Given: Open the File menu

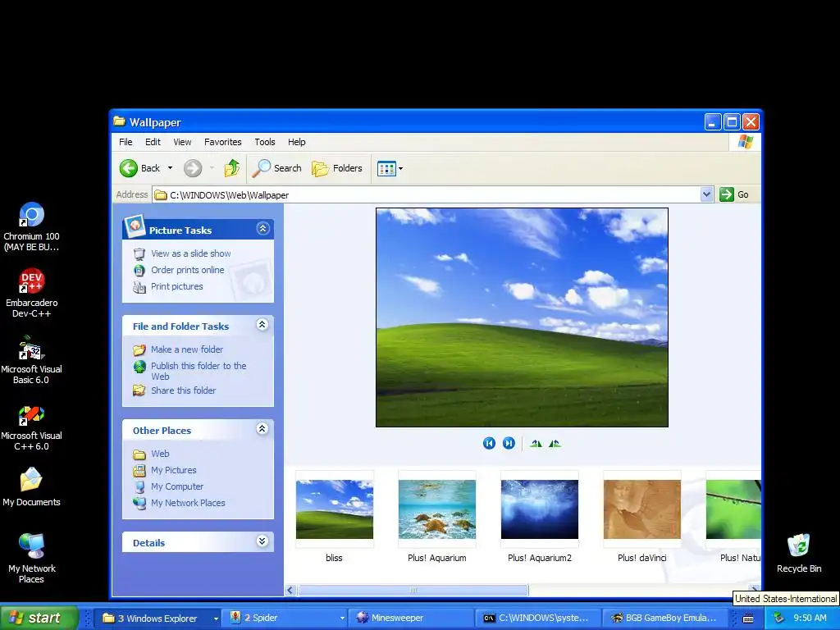Looking at the screenshot, I should coord(126,142).
